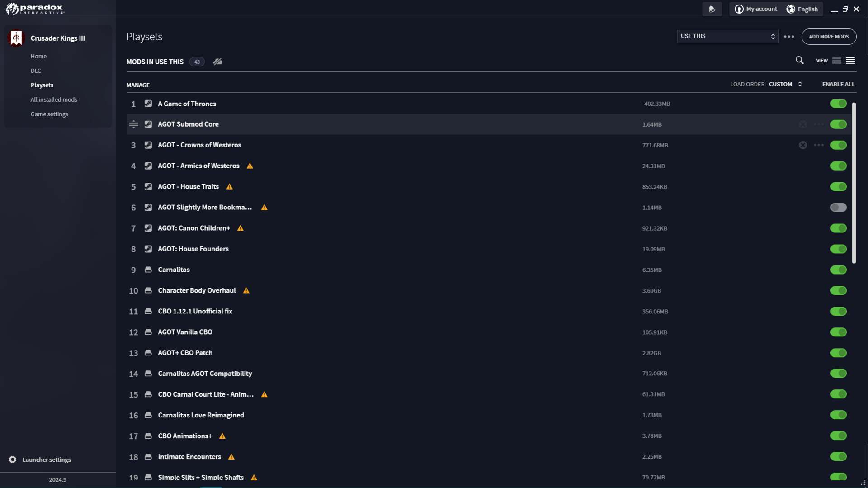Change the CUSTOM load order sorting

(785, 84)
